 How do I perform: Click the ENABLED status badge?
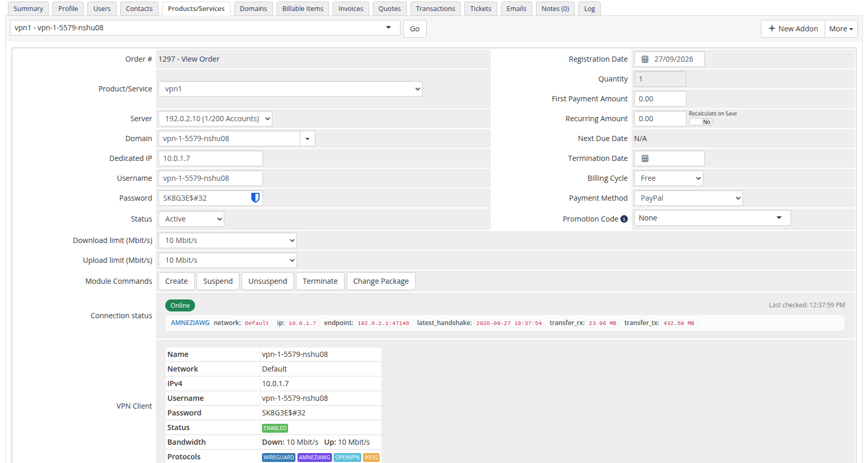(x=275, y=428)
